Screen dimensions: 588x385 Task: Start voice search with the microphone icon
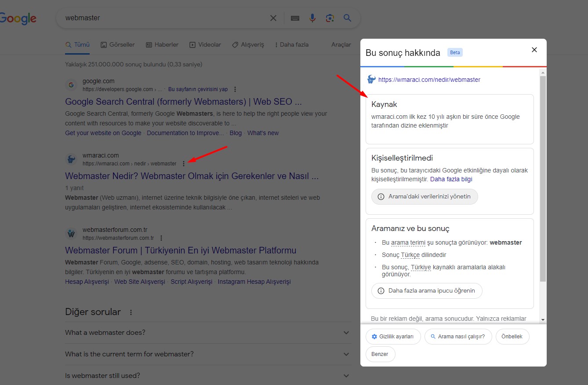tap(312, 18)
